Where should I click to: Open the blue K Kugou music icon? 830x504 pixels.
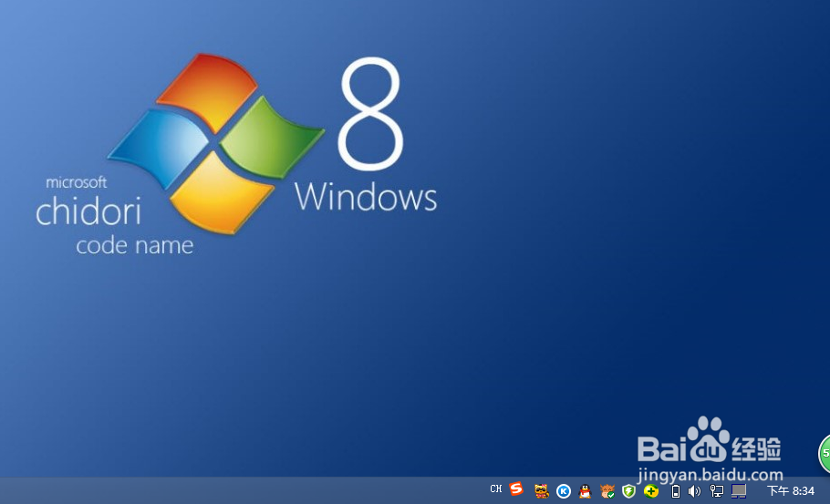pyautogui.click(x=564, y=492)
